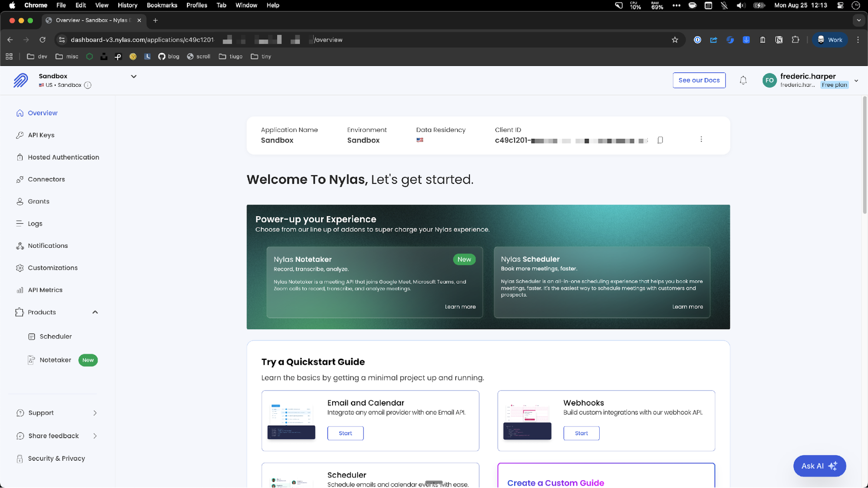The height and width of the screenshot is (488, 868).
Task: Open Chrome tab search dropdown
Action: click(x=858, y=20)
